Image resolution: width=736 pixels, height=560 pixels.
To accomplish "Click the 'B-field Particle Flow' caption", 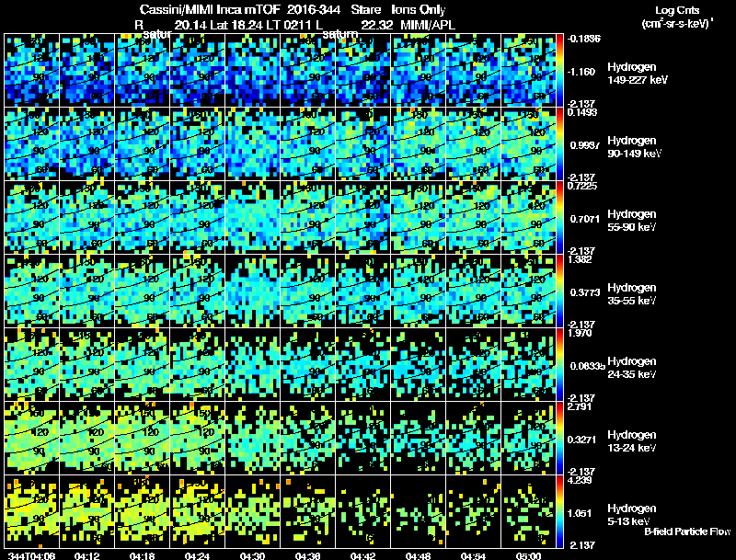I will 687,531.
